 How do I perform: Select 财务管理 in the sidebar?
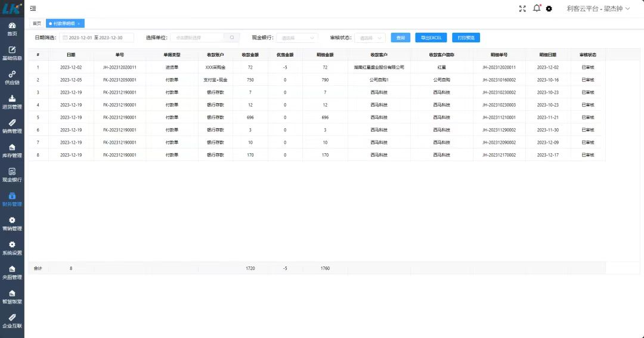coord(12,199)
